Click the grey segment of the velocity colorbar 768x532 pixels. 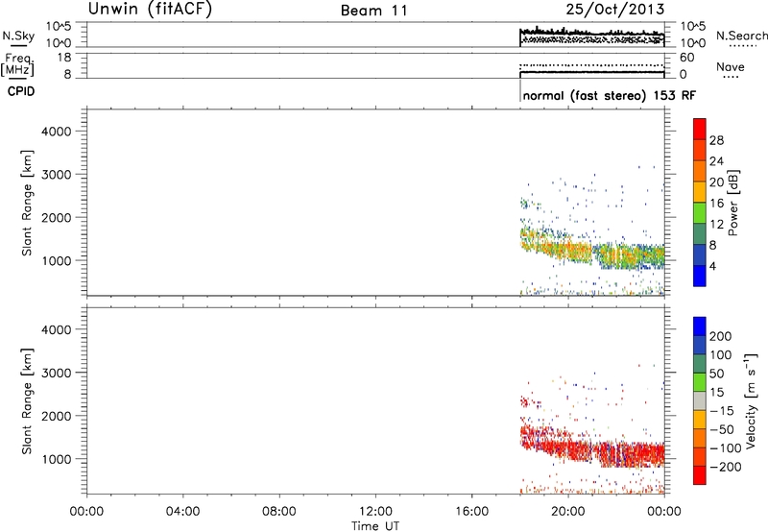click(x=700, y=400)
